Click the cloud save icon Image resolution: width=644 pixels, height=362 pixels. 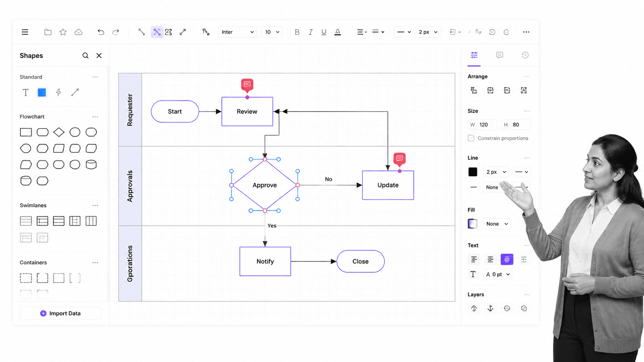(x=79, y=32)
